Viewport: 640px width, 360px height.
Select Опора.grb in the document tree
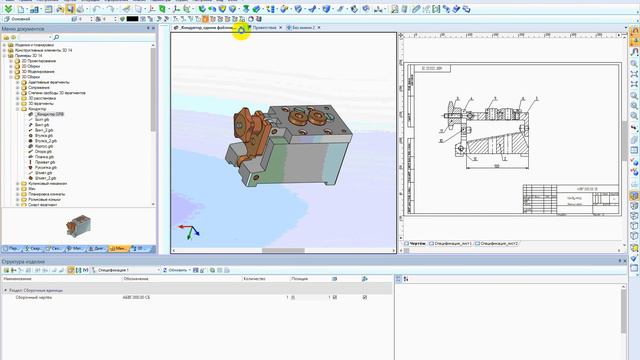43,151
